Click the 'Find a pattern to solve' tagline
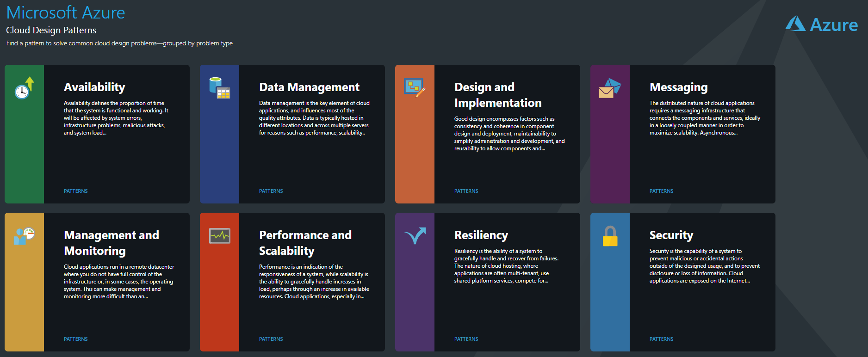Viewport: 868px width, 357px height. coord(119,43)
